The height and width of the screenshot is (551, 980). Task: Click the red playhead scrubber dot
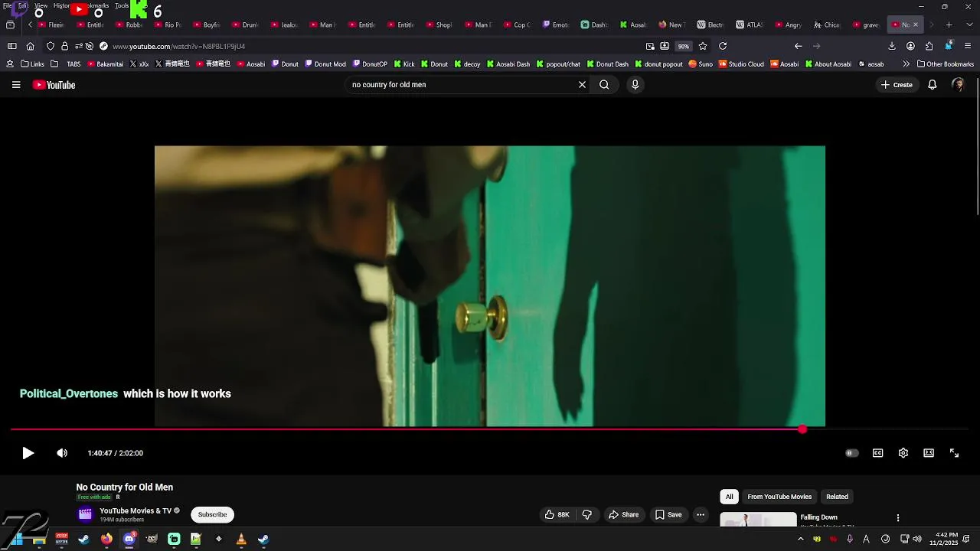point(802,429)
